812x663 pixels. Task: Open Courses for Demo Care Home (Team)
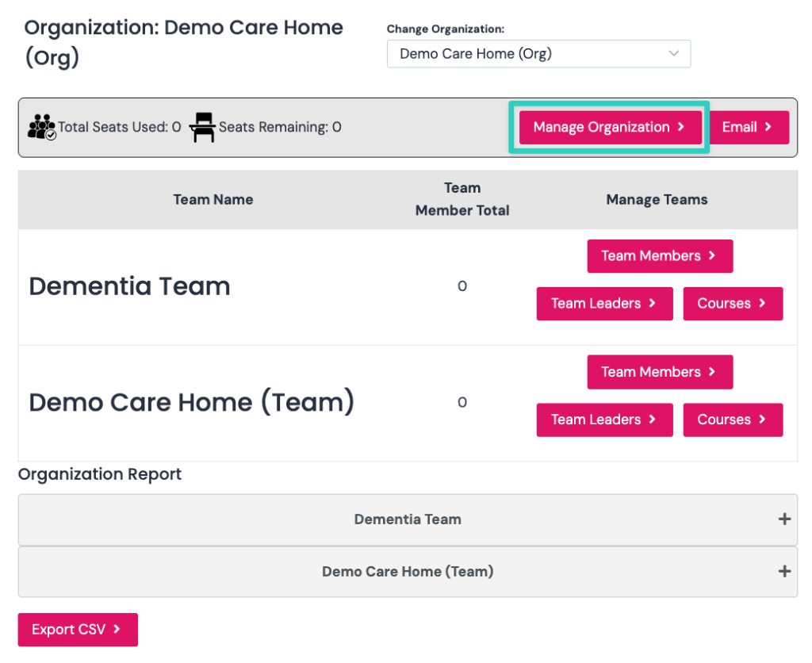coord(733,420)
